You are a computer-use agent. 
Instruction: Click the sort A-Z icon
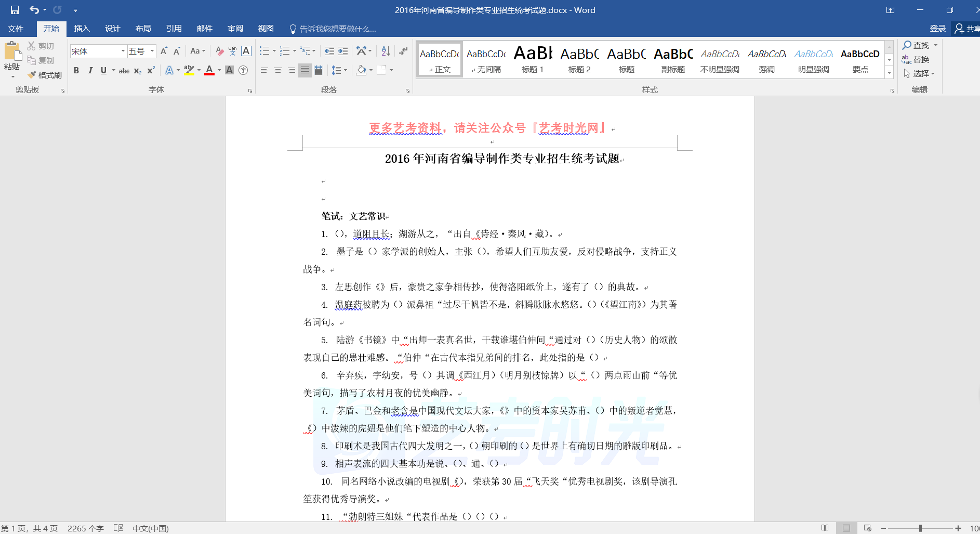[386, 51]
